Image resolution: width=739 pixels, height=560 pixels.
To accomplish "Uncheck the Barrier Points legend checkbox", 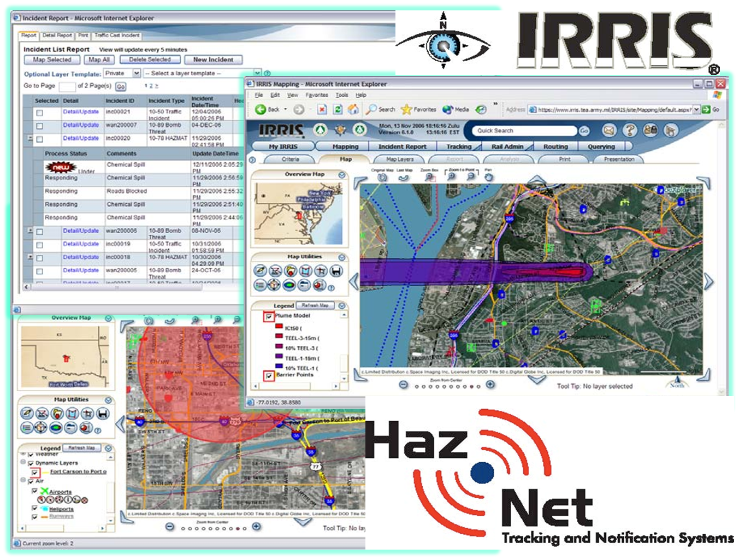I will pos(269,376).
